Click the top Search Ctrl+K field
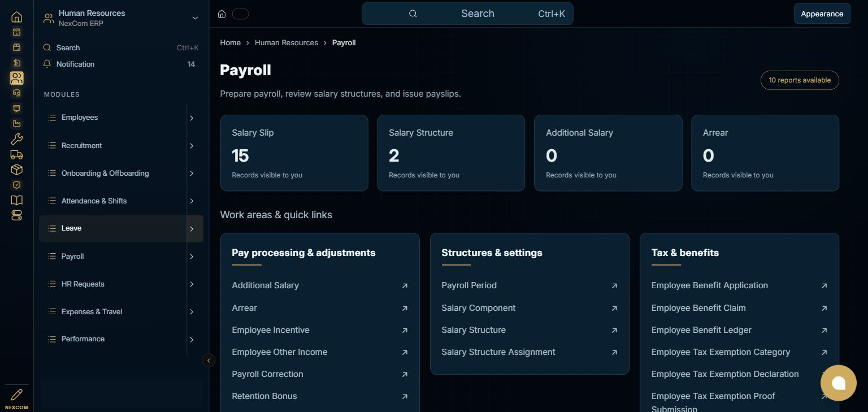The width and height of the screenshot is (868, 412). coord(467,14)
